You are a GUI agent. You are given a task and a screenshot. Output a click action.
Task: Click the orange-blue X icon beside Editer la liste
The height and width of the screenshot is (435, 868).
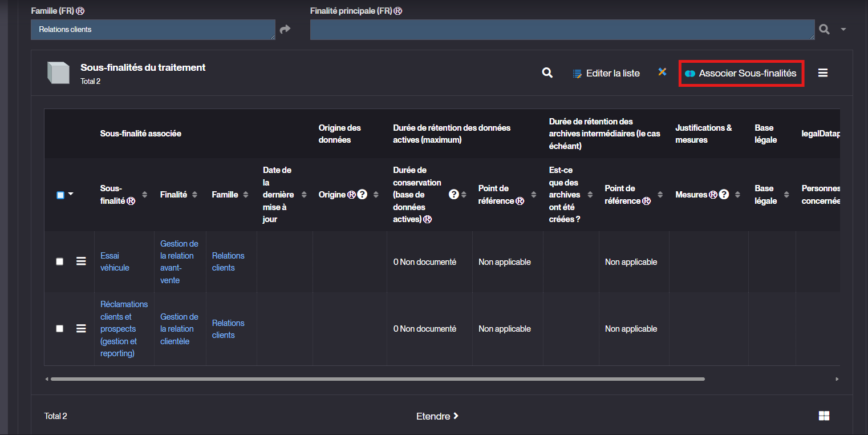(662, 72)
